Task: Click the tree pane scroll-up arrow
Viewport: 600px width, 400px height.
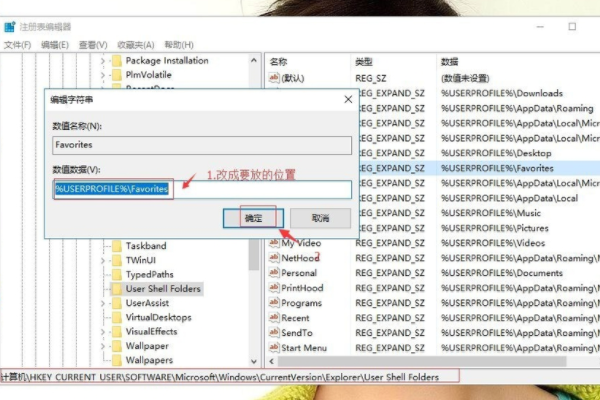Action: pyautogui.click(x=254, y=60)
